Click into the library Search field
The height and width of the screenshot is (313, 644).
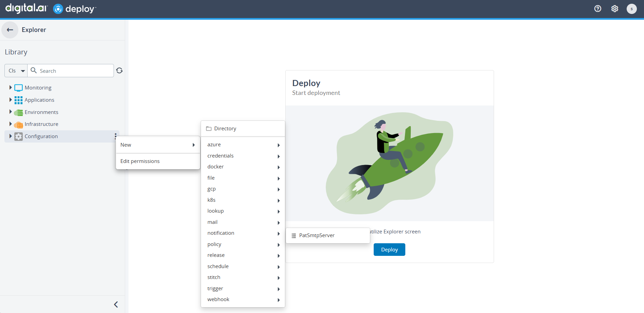[x=75, y=71]
